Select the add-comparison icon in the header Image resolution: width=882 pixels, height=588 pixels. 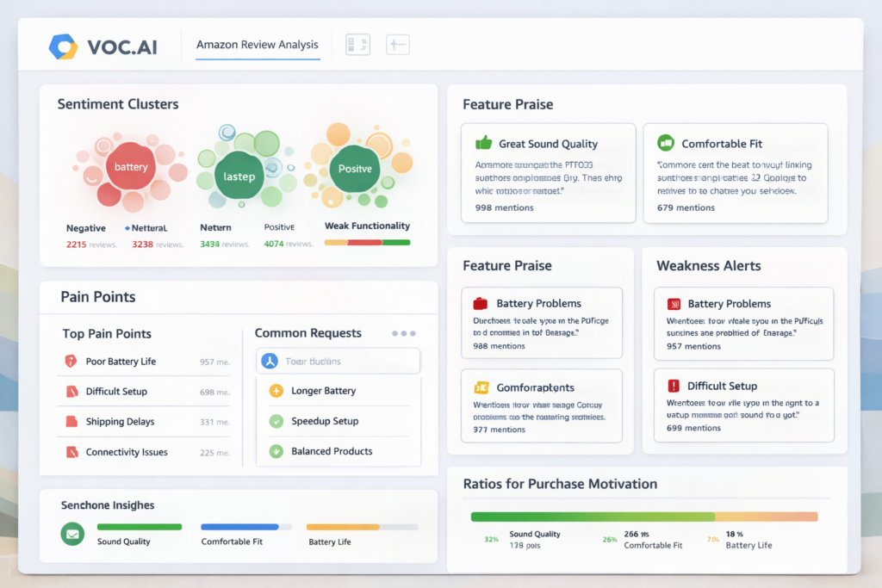coord(397,44)
